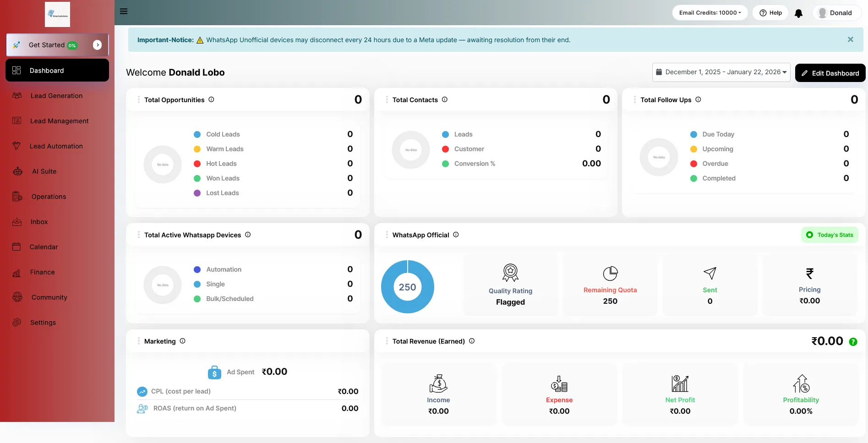Open Lead Generation in the sidebar
The height and width of the screenshot is (443, 868).
56,96
